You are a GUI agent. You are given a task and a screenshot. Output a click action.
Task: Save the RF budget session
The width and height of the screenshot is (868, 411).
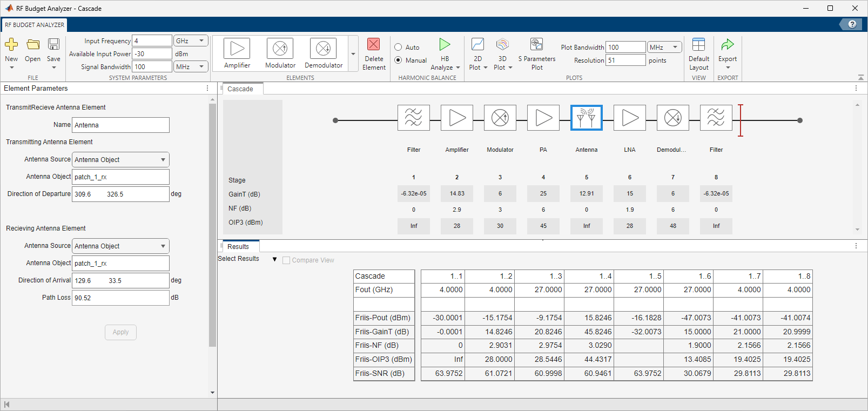53,44
